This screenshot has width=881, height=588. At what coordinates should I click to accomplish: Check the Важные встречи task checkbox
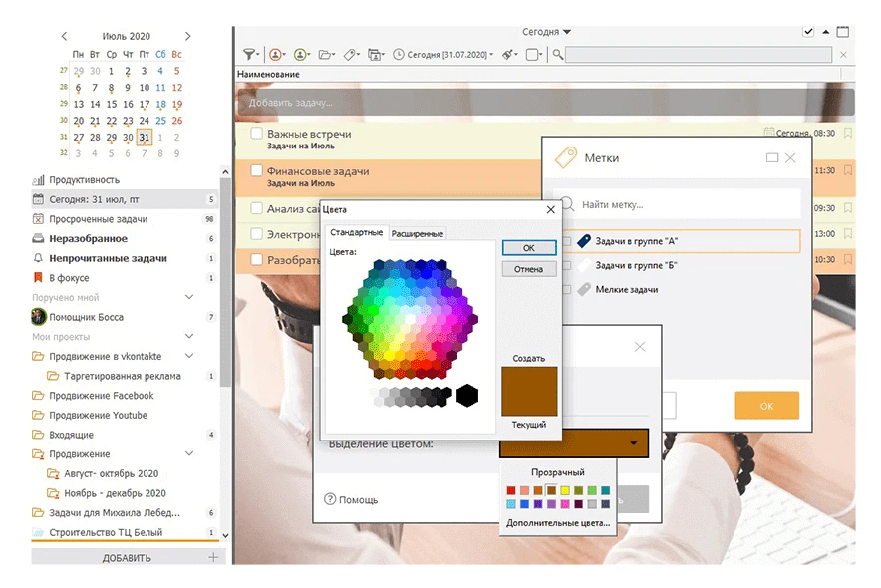click(256, 134)
